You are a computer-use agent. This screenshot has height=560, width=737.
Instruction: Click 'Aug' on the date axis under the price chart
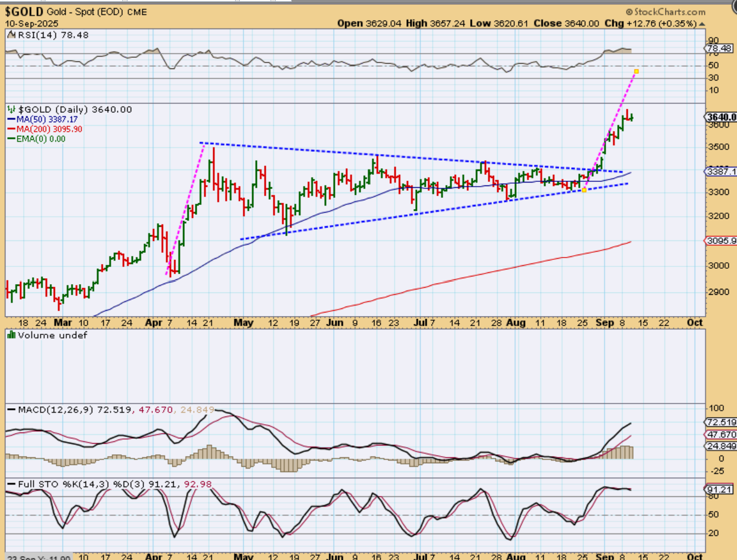pyautogui.click(x=516, y=323)
